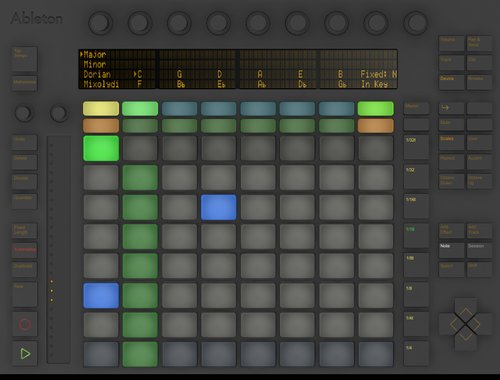The width and height of the screenshot is (500, 380).
Task: Toggle the lit Scales button
Action: pos(451,143)
